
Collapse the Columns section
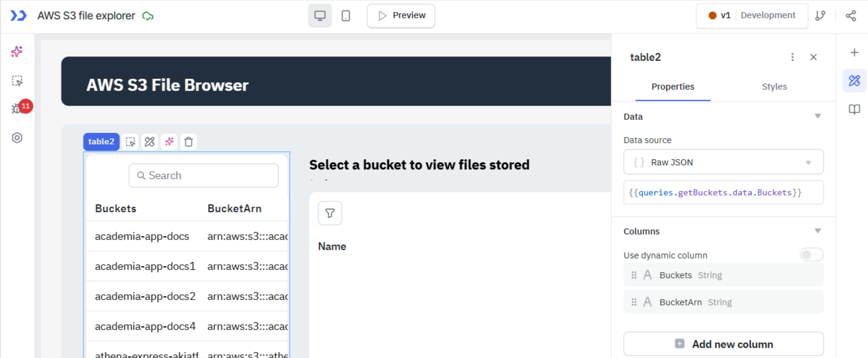pyautogui.click(x=818, y=231)
